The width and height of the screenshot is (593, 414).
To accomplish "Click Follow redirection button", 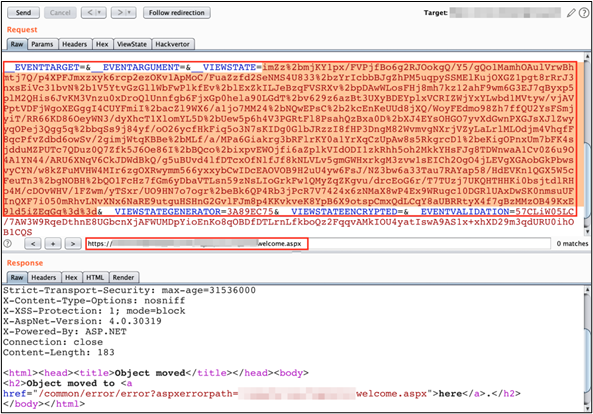I will click(177, 13).
